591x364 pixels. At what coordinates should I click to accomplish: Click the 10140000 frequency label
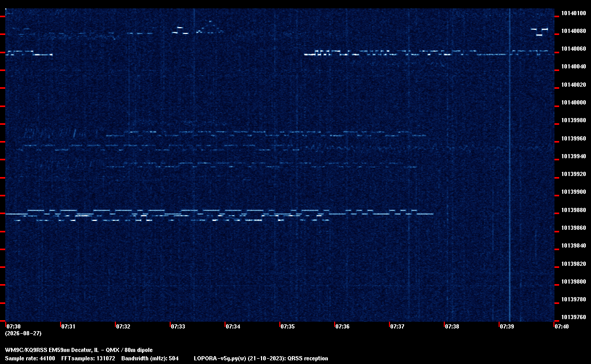pos(573,102)
